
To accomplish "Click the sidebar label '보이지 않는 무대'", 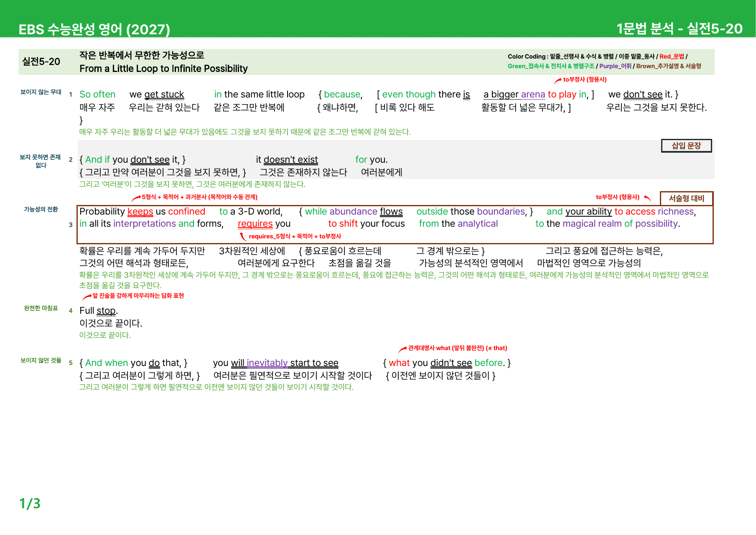I will pos(41,92).
